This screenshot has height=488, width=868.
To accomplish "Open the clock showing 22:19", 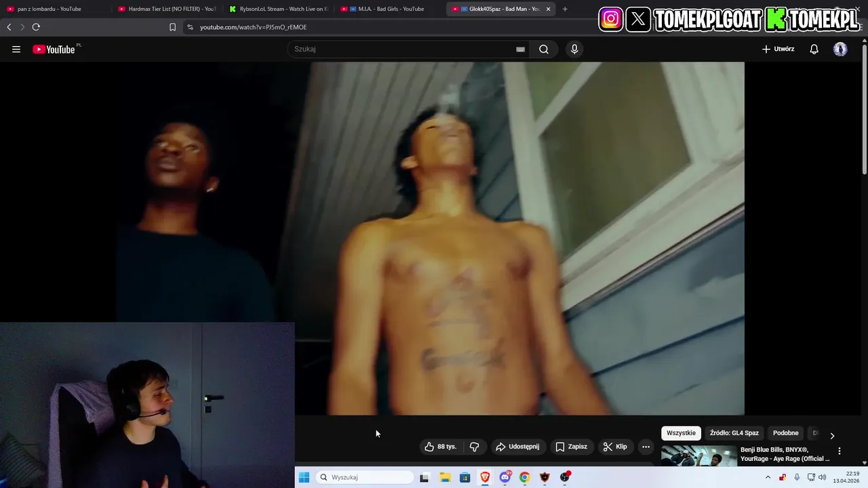I will 846,477.
